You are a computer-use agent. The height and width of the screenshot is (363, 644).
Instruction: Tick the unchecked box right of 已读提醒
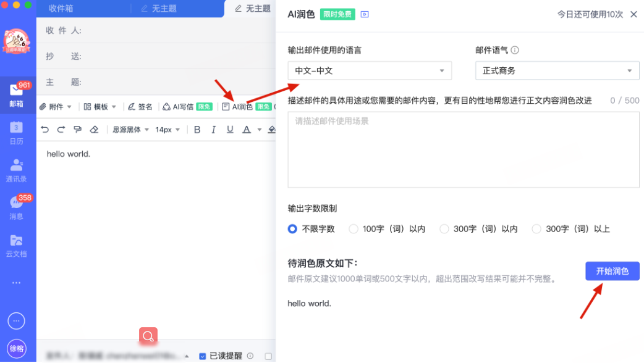268,356
